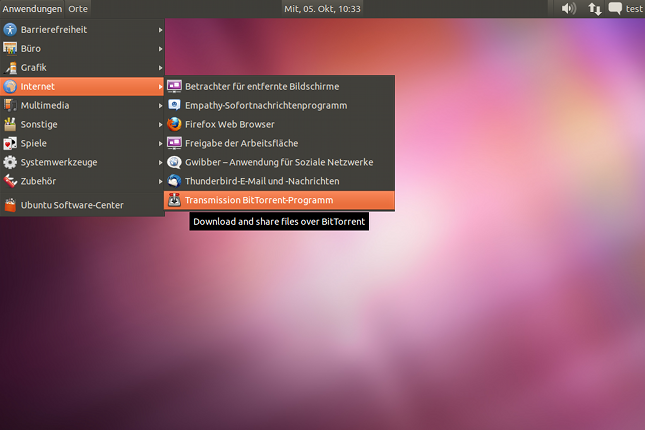The image size is (645, 430).
Task: Select the Multimedia category label
Action: (x=45, y=105)
